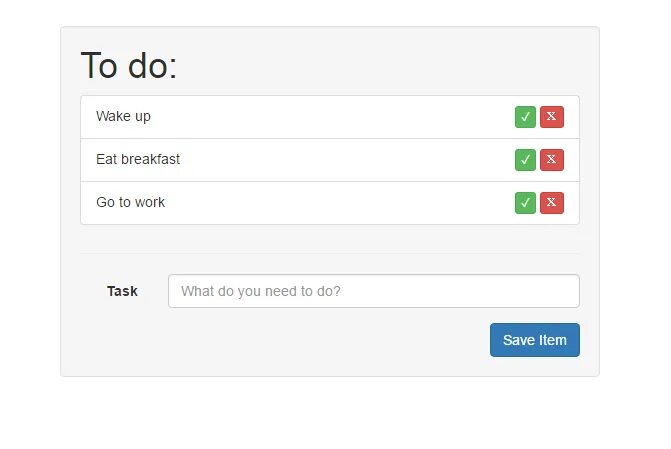Click empty row space right of "Go to work"
Viewport: 671px width, 449px height.
click(340, 202)
